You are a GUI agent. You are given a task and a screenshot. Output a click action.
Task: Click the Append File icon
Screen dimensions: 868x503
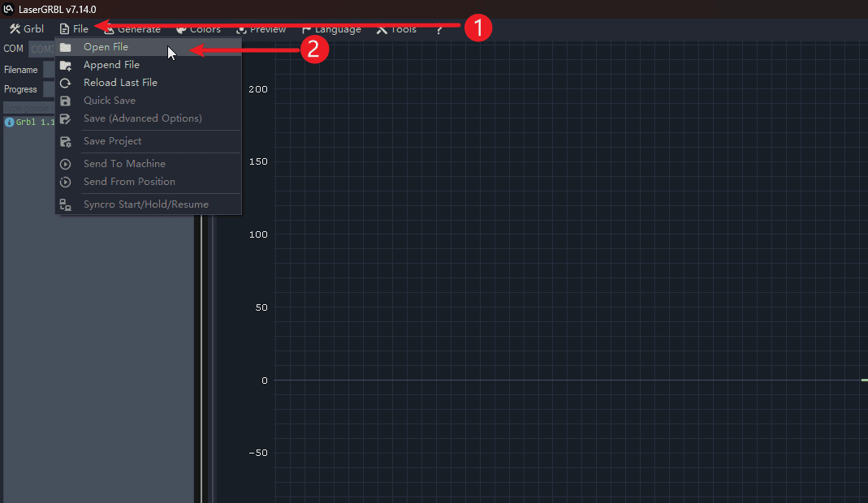[x=66, y=65]
